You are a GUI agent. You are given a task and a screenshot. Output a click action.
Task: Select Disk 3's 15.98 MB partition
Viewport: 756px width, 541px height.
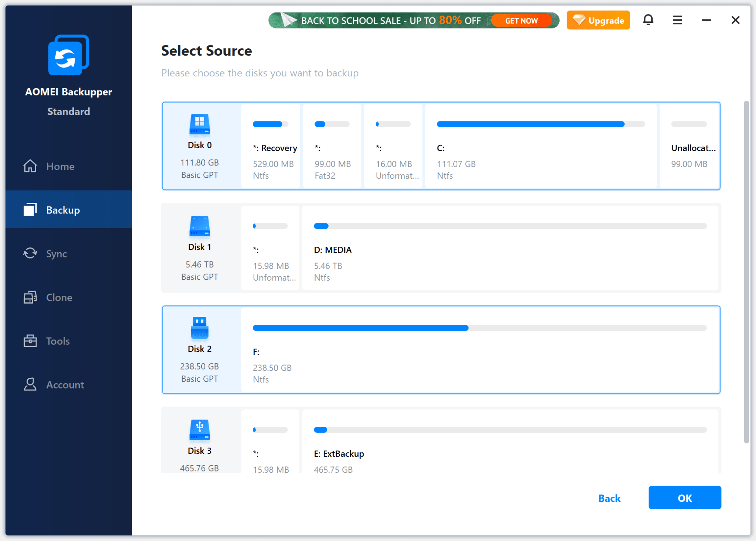pyautogui.click(x=270, y=441)
